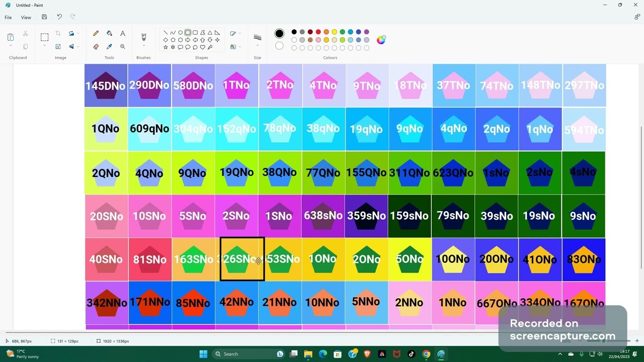Open the Windows Start menu

click(203, 354)
